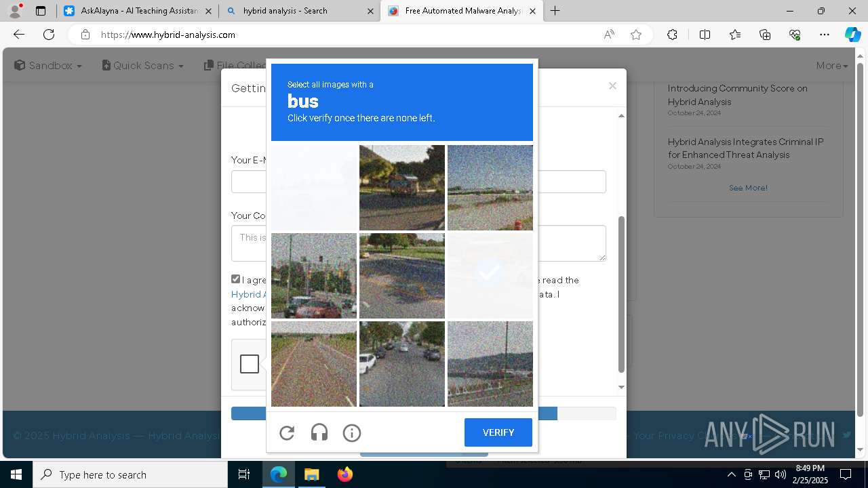The width and height of the screenshot is (868, 488).
Task: Refresh the current page
Action: click(49, 35)
